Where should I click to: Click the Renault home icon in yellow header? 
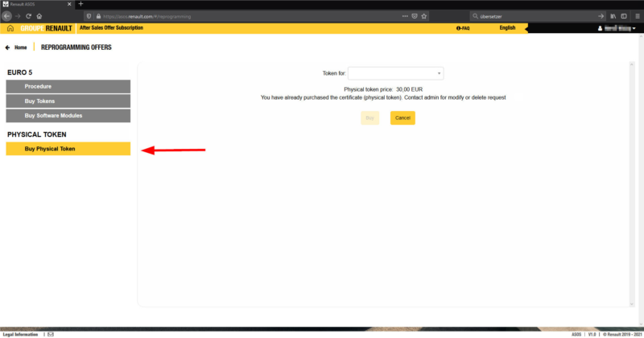(10, 28)
